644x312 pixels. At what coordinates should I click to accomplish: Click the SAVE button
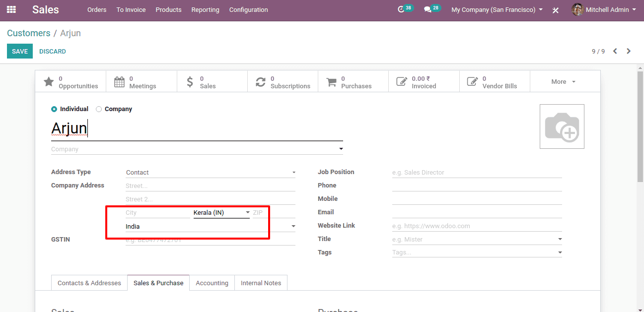pyautogui.click(x=20, y=51)
